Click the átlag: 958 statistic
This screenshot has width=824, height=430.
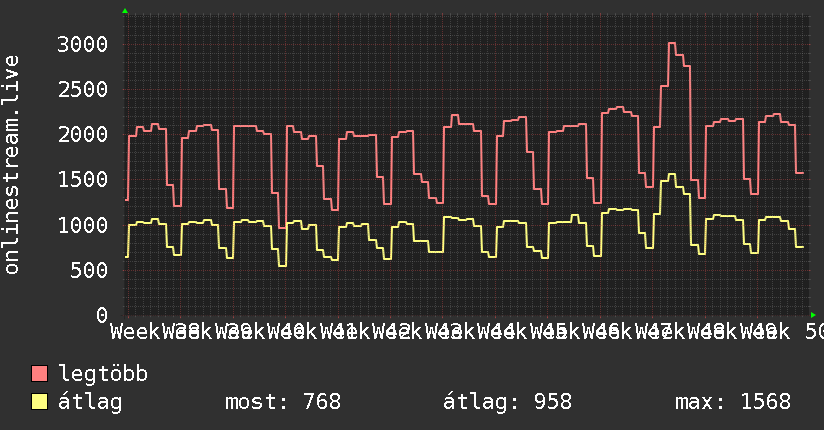coord(507,402)
